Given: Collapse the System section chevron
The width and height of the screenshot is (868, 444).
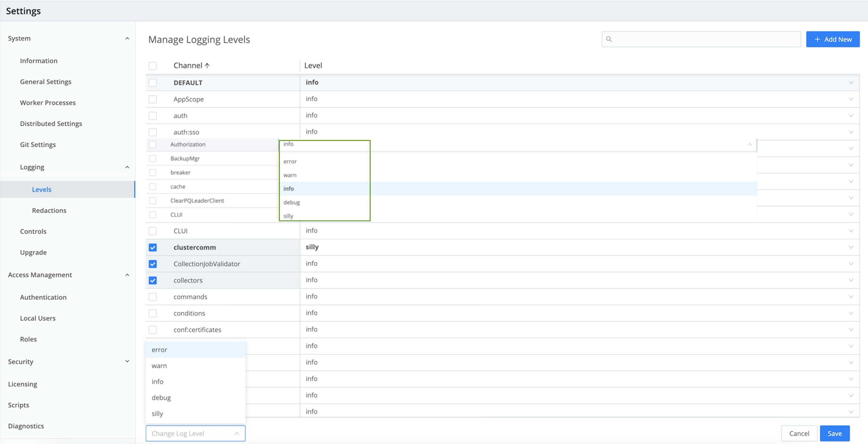Looking at the screenshot, I should (127, 38).
